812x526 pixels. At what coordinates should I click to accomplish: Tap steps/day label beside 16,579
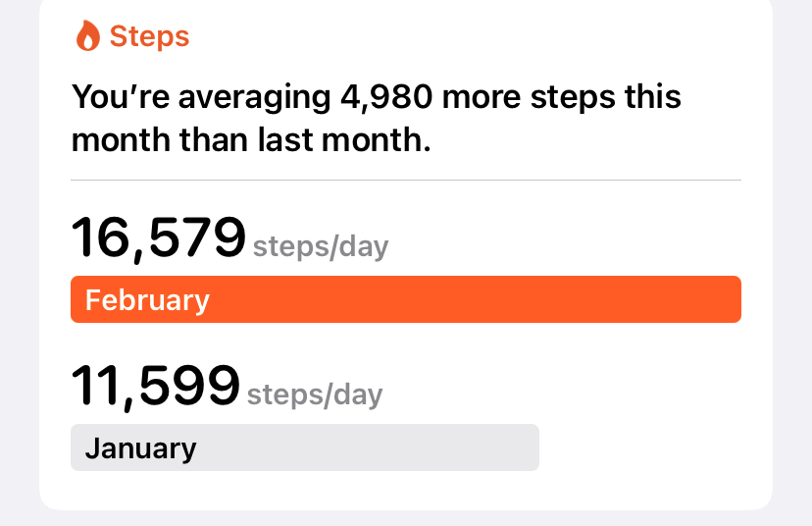(x=321, y=246)
